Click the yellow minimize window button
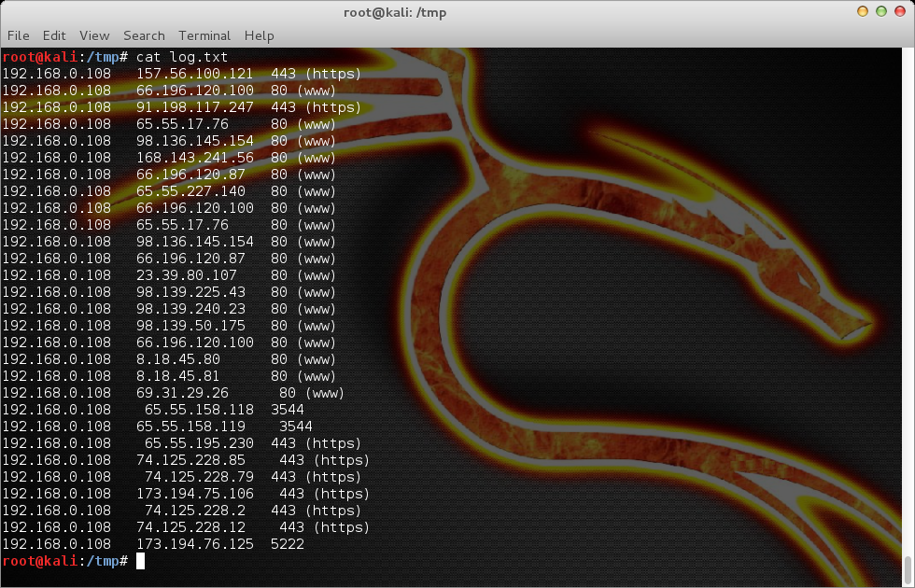 863,11
